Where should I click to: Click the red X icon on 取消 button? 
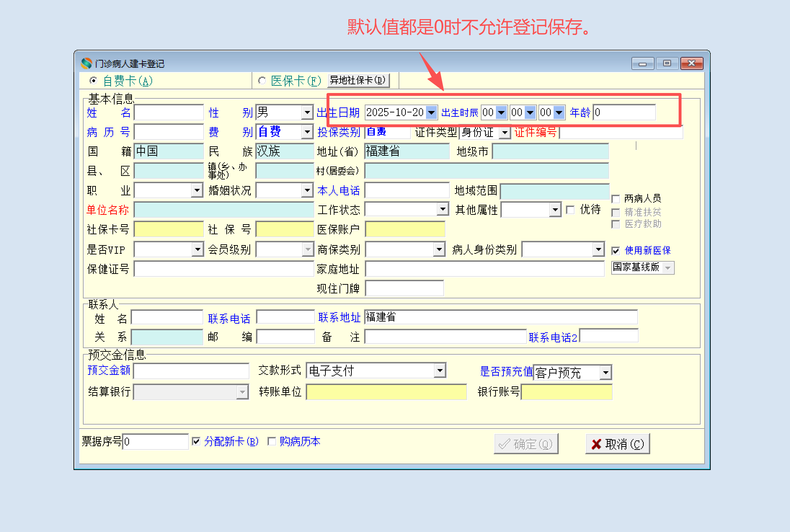click(596, 444)
